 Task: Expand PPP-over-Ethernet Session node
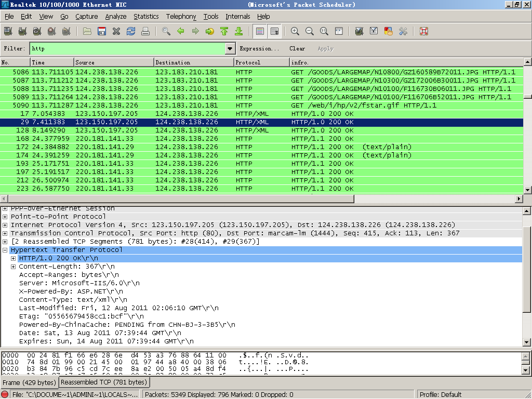[5, 209]
